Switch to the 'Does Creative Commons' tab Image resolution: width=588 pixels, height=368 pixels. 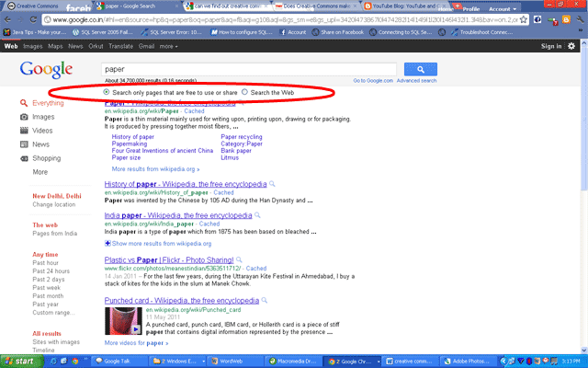(316, 6)
